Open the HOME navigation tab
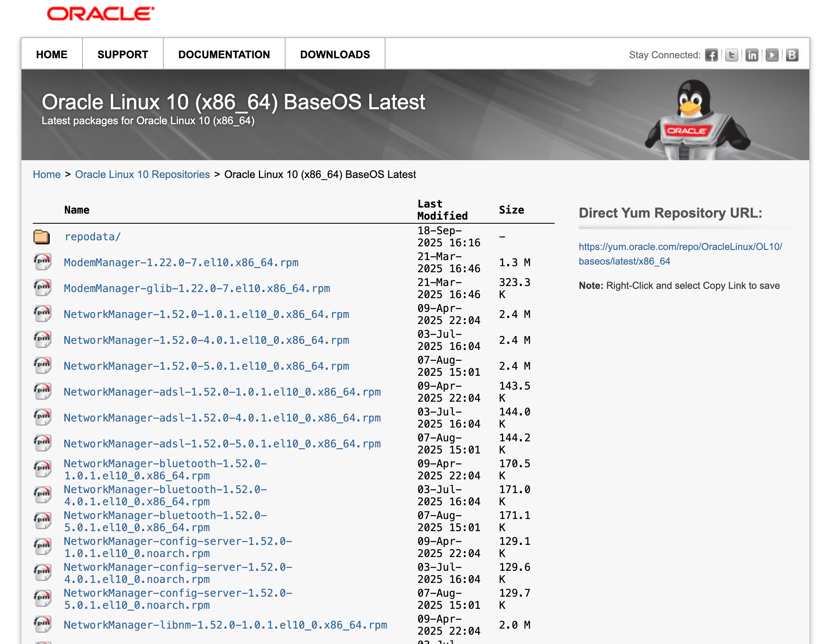The width and height of the screenshot is (830, 644). coord(52,54)
